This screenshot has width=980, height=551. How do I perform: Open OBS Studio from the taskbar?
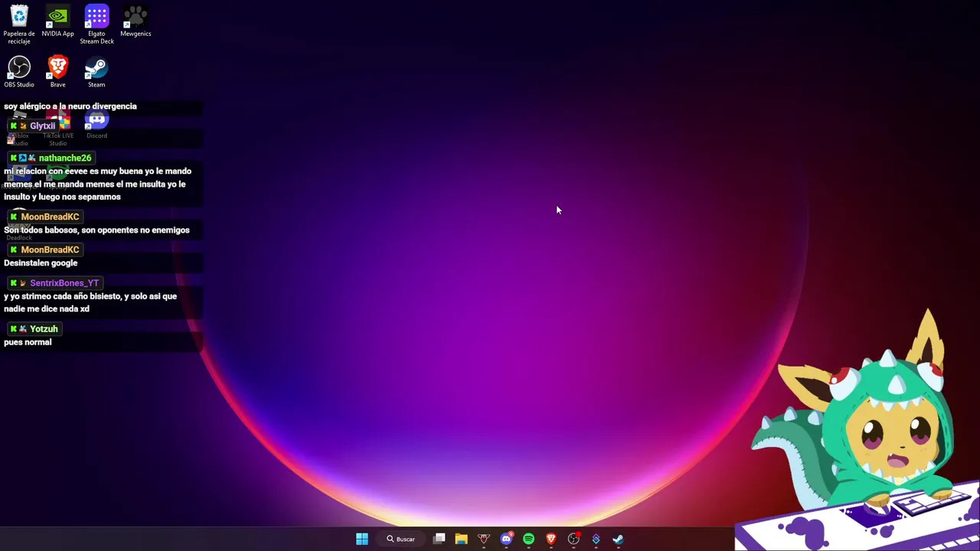click(x=573, y=539)
